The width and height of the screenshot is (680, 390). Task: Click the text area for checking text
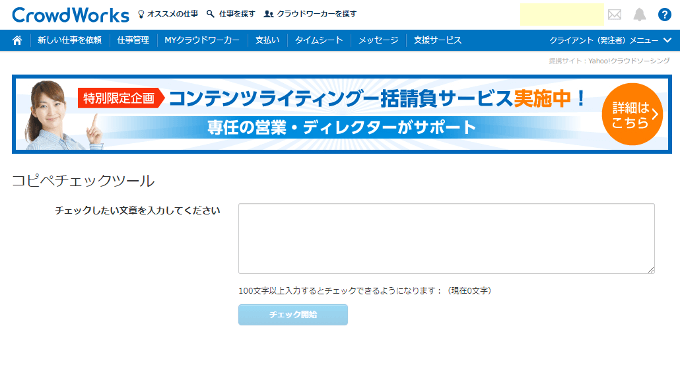446,238
